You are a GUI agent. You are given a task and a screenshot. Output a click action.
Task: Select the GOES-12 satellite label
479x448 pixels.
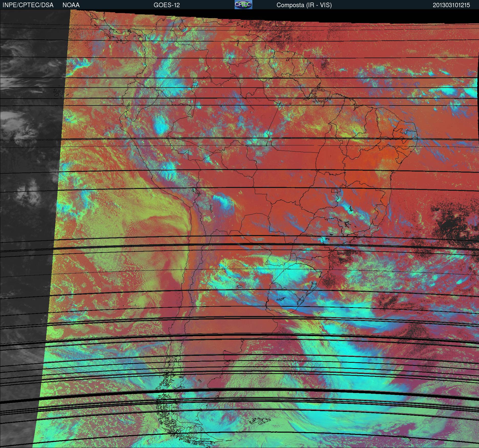pos(166,5)
